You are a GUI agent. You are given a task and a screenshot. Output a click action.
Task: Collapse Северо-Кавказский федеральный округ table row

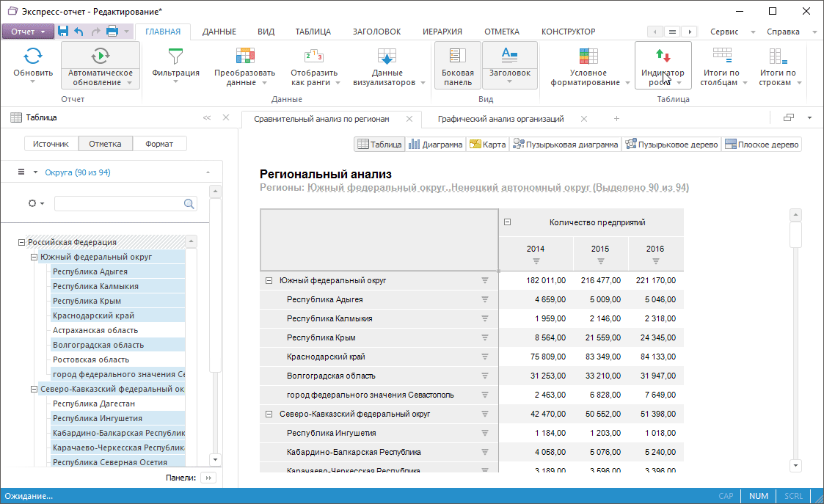[269, 414]
